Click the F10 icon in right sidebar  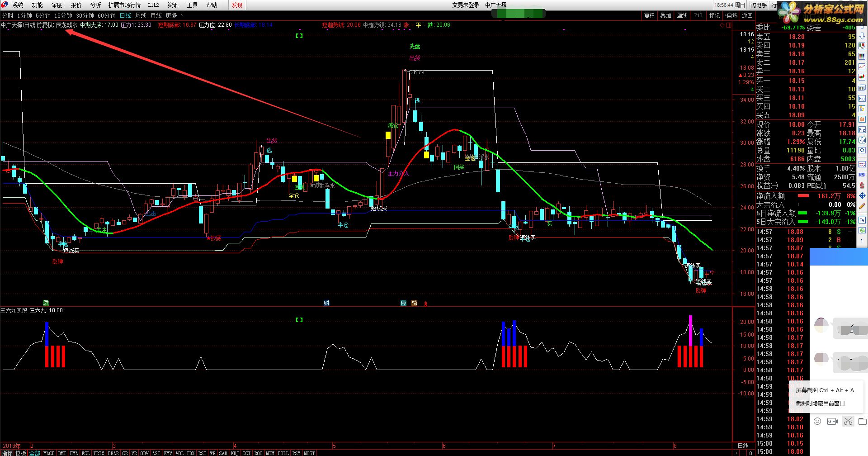click(862, 98)
